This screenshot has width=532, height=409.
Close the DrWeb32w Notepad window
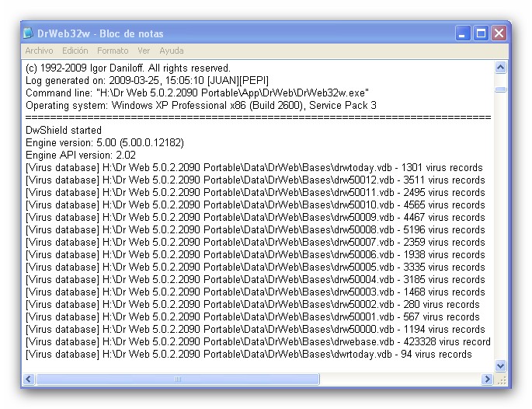(x=499, y=33)
